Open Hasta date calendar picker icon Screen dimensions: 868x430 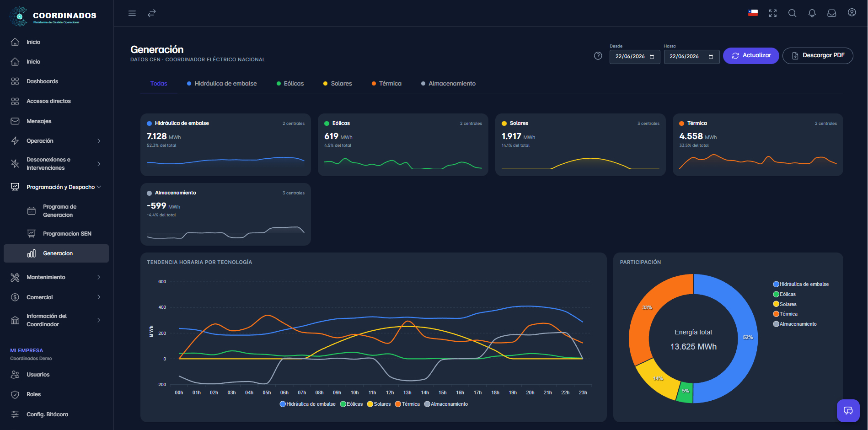[x=711, y=57]
